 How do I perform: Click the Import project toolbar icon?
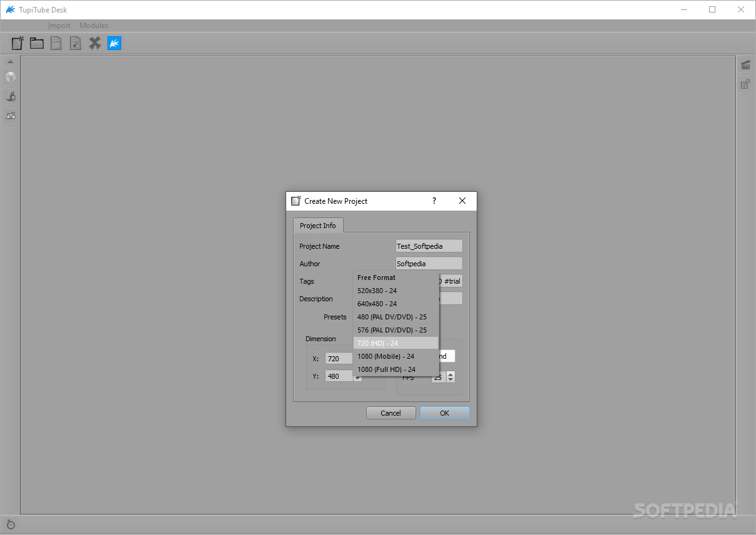pyautogui.click(x=75, y=42)
